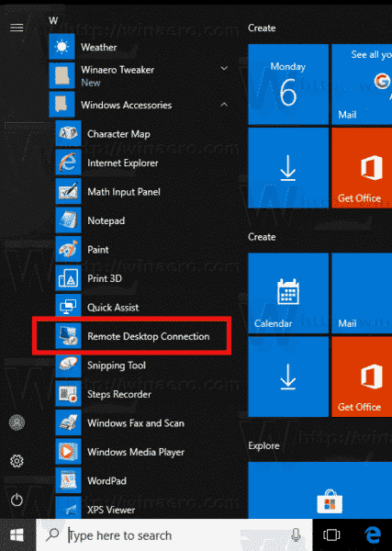The height and width of the screenshot is (551, 392).
Task: Open Task View from the taskbar
Action: [330, 534]
